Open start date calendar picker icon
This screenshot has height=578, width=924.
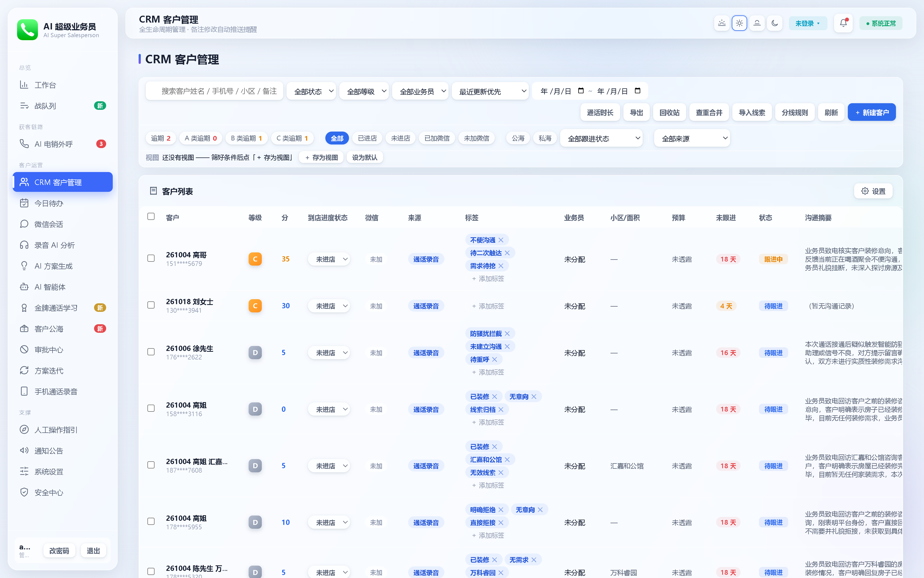581,91
